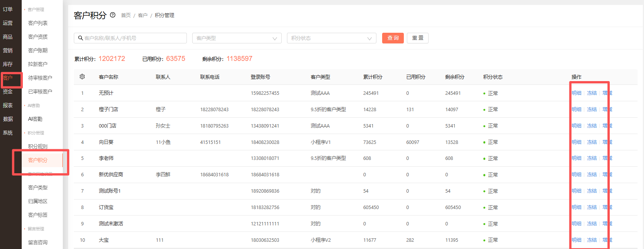Open 客户标签 submenu item

pyautogui.click(x=38, y=215)
